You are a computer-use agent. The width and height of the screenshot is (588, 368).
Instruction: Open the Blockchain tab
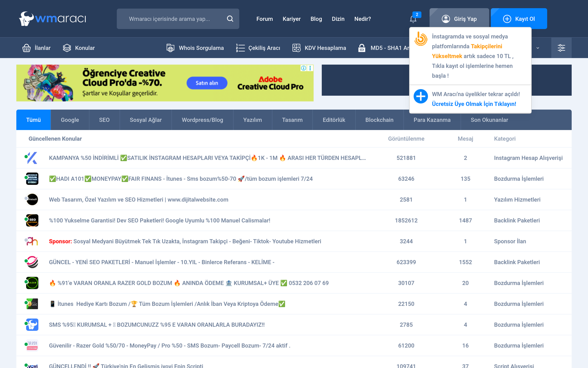click(x=379, y=120)
